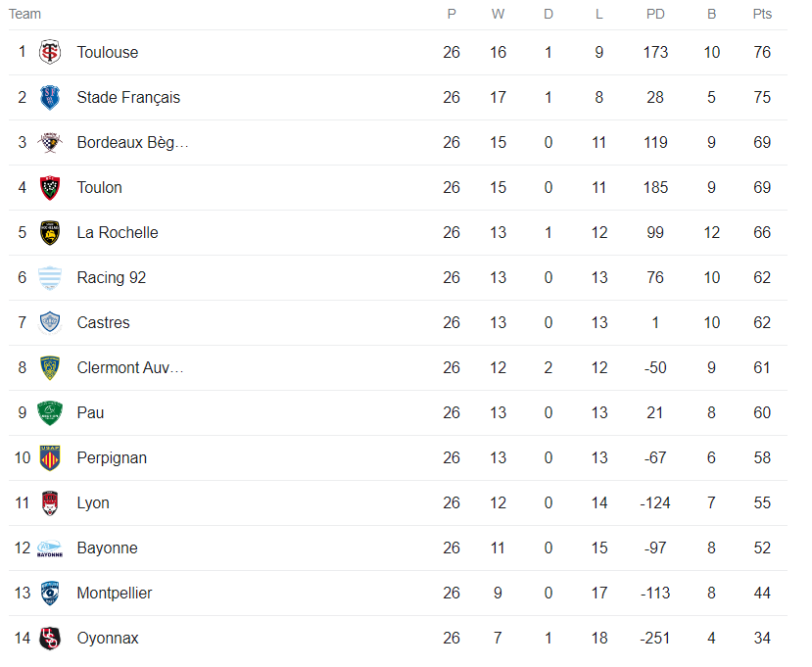Select the Oyonnax black-red logo
812x667 pixels.
(x=50, y=638)
